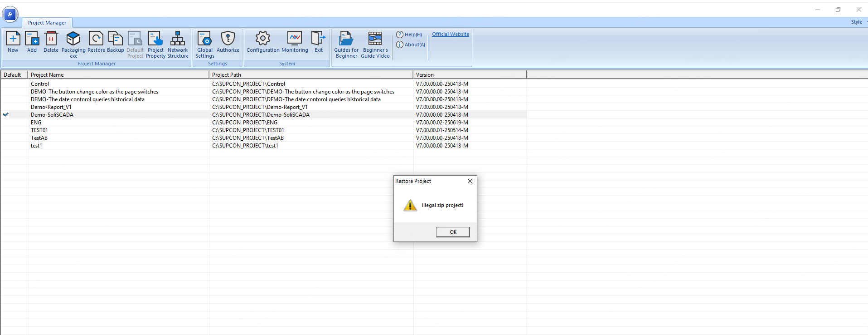
Task: Close the Restore Project dialog
Action: (x=470, y=181)
